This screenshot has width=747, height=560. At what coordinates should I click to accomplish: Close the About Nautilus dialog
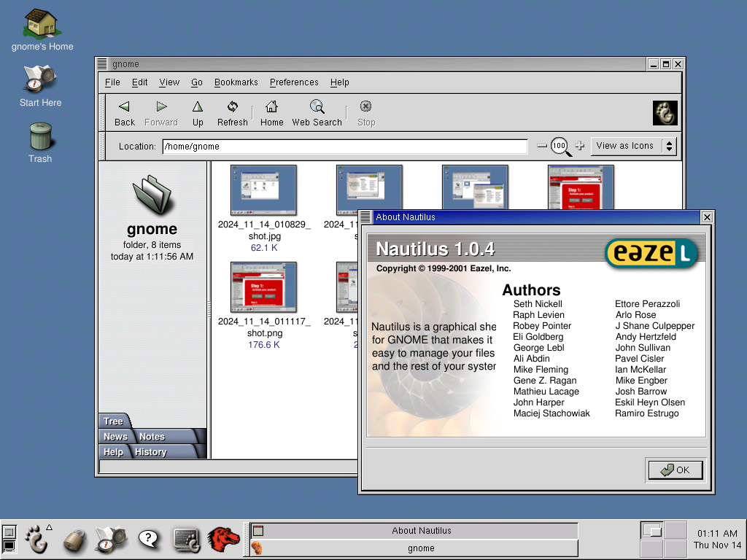pyautogui.click(x=707, y=217)
